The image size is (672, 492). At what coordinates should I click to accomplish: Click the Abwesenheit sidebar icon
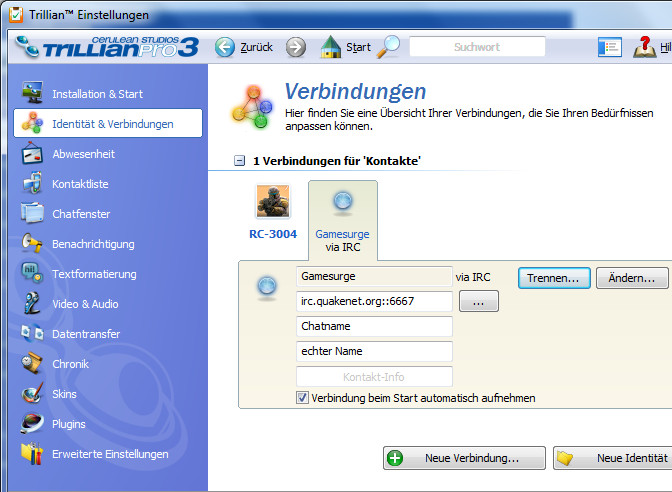(x=32, y=153)
